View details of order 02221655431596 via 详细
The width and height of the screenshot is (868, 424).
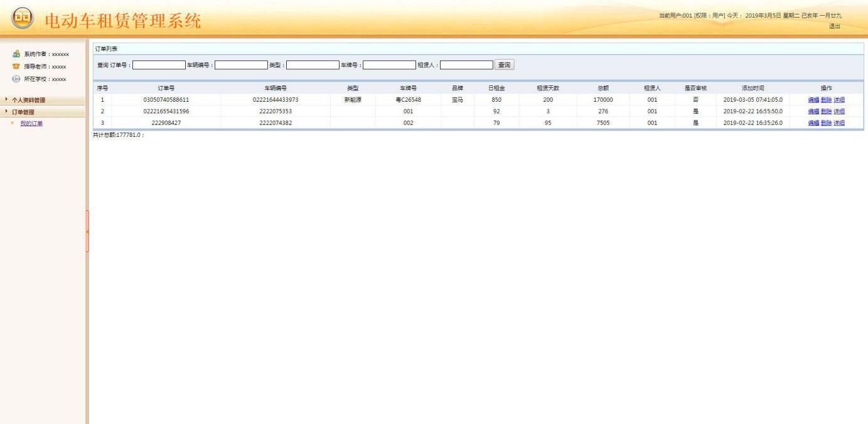[839, 111]
